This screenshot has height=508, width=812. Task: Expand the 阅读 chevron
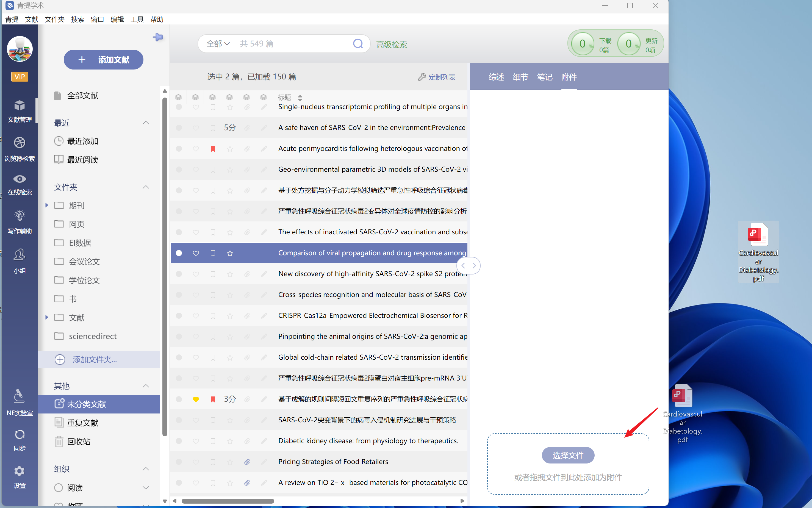click(x=146, y=488)
